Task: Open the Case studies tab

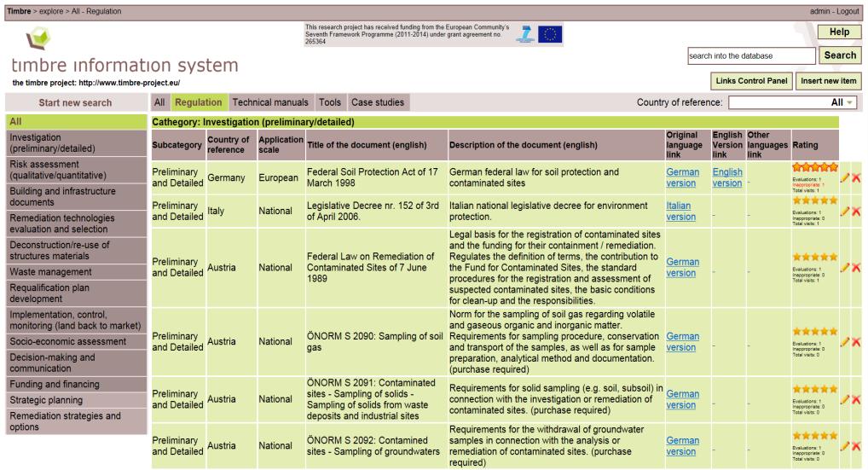Action: (378, 102)
